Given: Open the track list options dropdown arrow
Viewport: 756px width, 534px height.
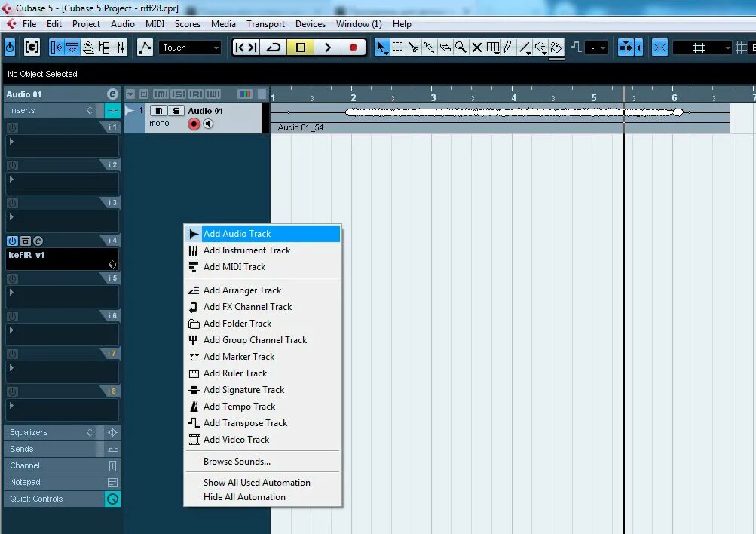Looking at the screenshot, I should pyautogui.click(x=130, y=94).
